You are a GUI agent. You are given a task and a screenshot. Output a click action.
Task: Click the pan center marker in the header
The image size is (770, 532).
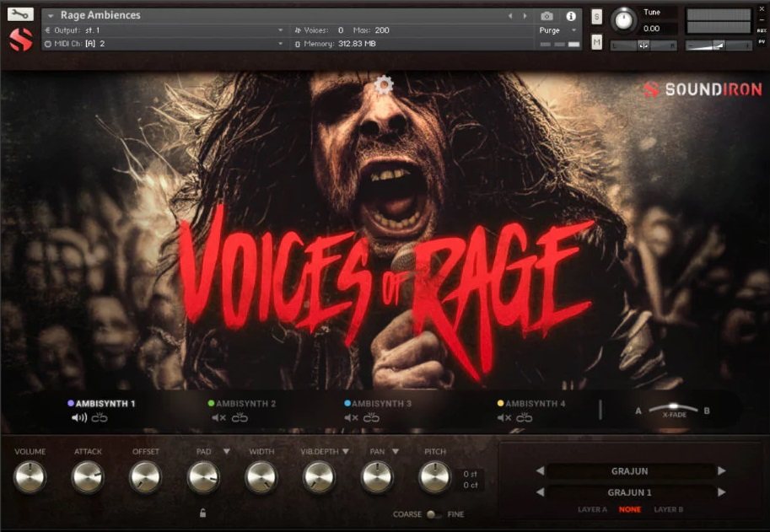tap(643, 46)
